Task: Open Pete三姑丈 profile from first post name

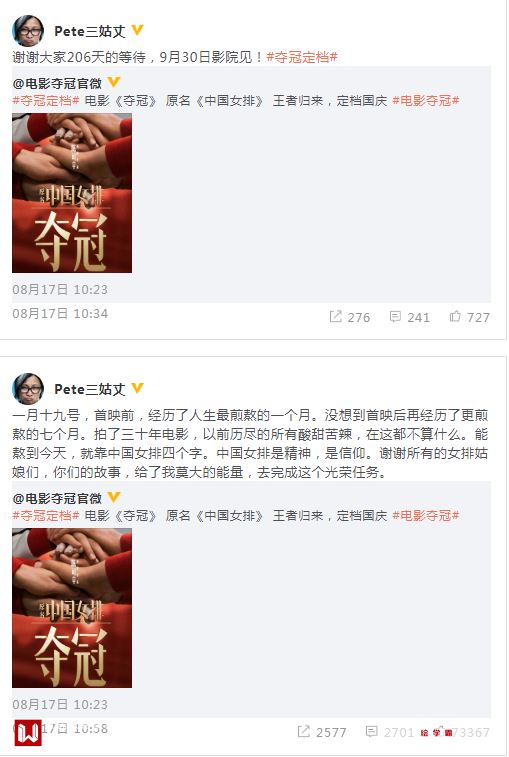Action: click(90, 31)
